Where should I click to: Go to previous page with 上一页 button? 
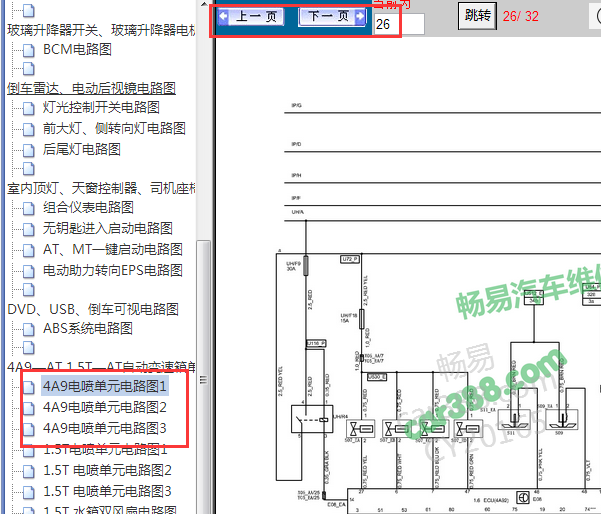coord(251,16)
